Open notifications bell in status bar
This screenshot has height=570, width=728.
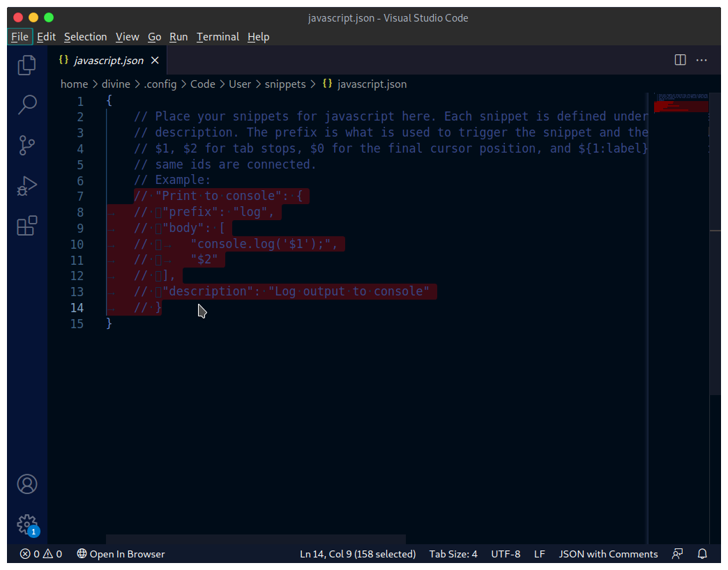pos(702,554)
